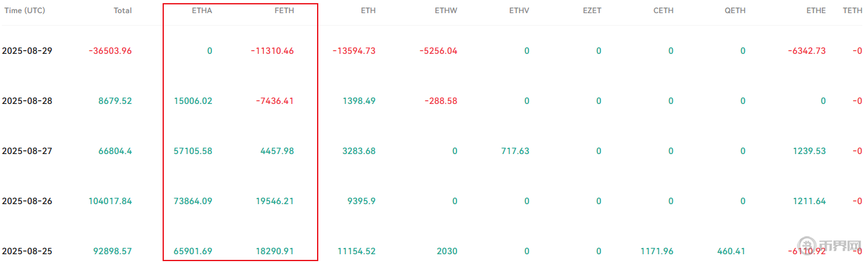Select the FETH column header
Image resolution: width=868 pixels, height=263 pixels.
coord(284,11)
